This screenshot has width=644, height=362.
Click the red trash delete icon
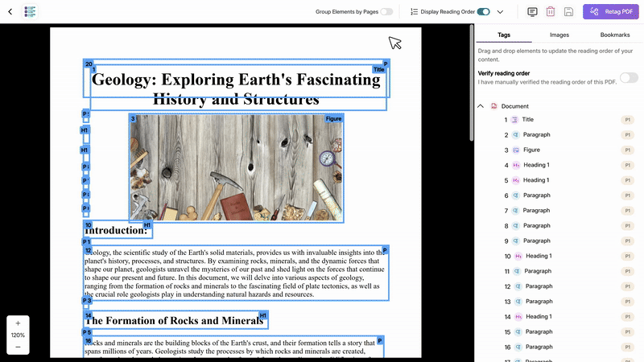click(551, 12)
